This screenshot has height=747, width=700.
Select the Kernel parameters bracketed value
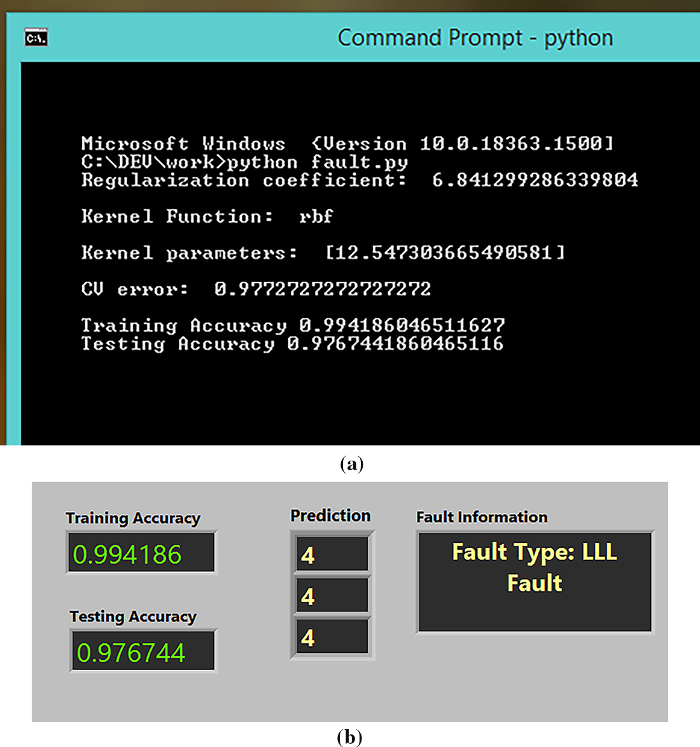pos(445,253)
